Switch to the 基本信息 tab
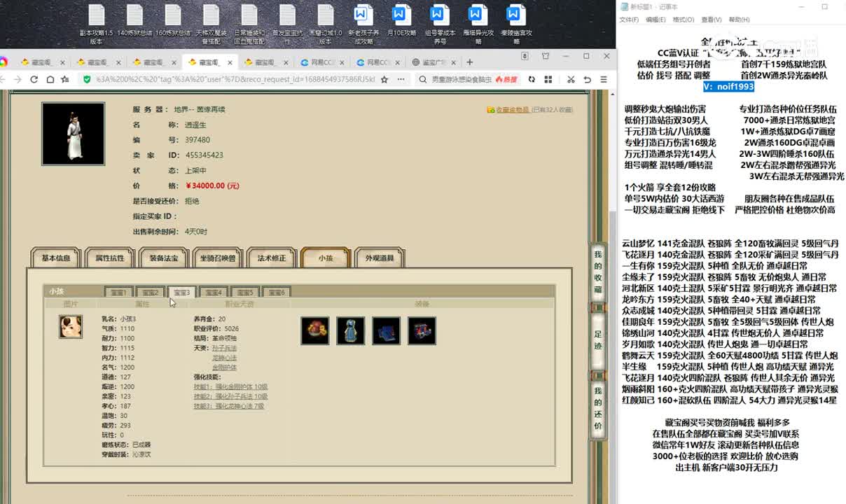The width and height of the screenshot is (846, 504). coord(56,258)
